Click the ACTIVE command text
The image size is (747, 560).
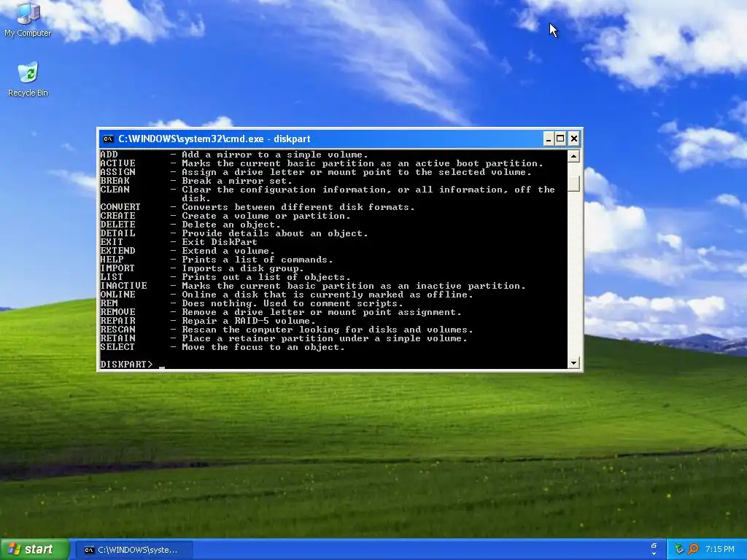pos(117,163)
